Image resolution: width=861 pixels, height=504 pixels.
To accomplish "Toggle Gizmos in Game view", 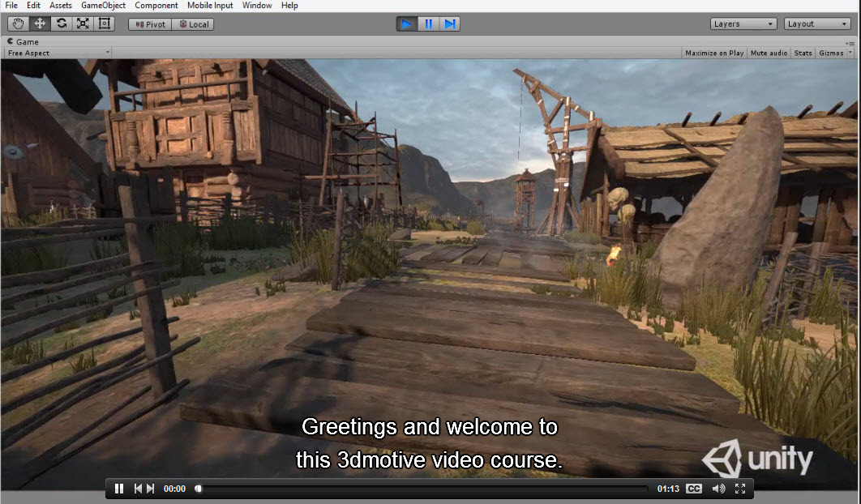I will click(x=831, y=53).
